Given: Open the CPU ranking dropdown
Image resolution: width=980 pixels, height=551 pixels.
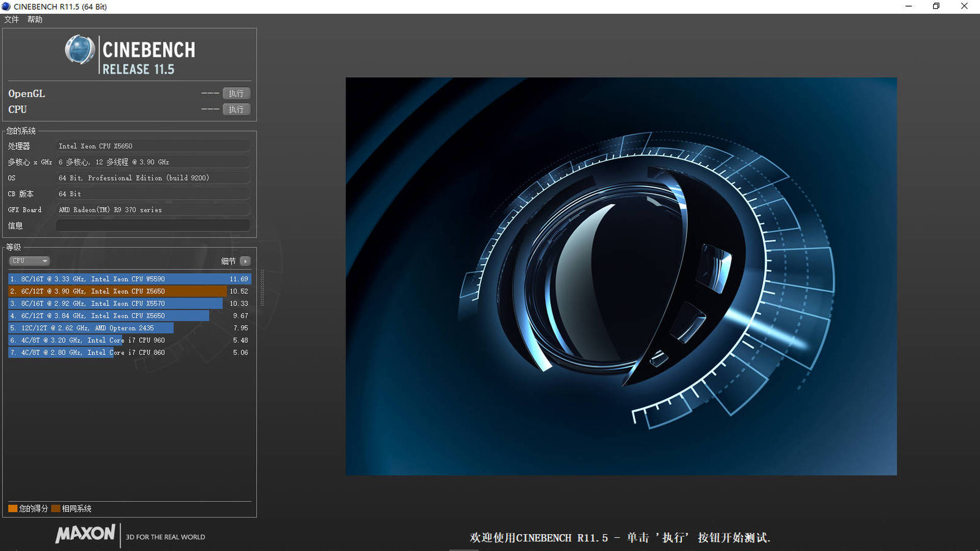Looking at the screenshot, I should point(29,261).
